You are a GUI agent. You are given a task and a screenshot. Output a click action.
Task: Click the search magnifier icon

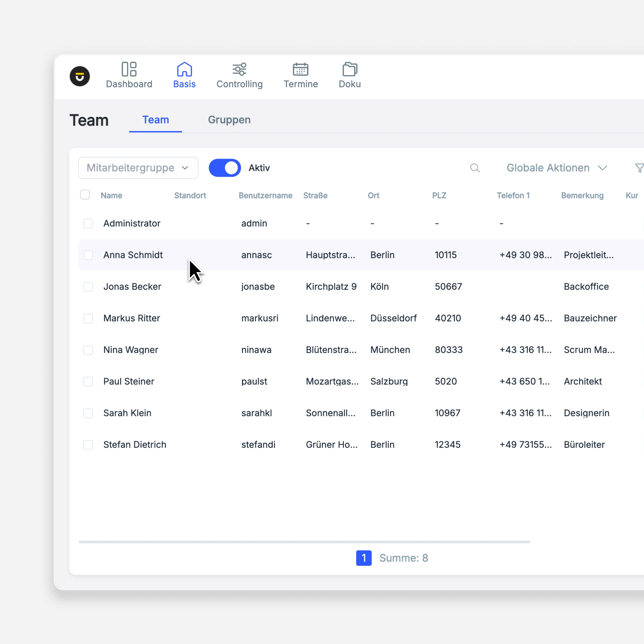click(475, 168)
